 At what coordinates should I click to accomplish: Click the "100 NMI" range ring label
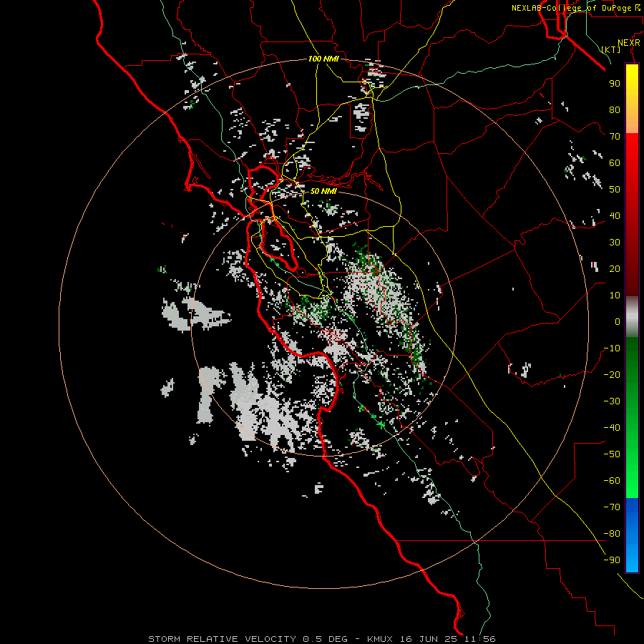pos(323,59)
